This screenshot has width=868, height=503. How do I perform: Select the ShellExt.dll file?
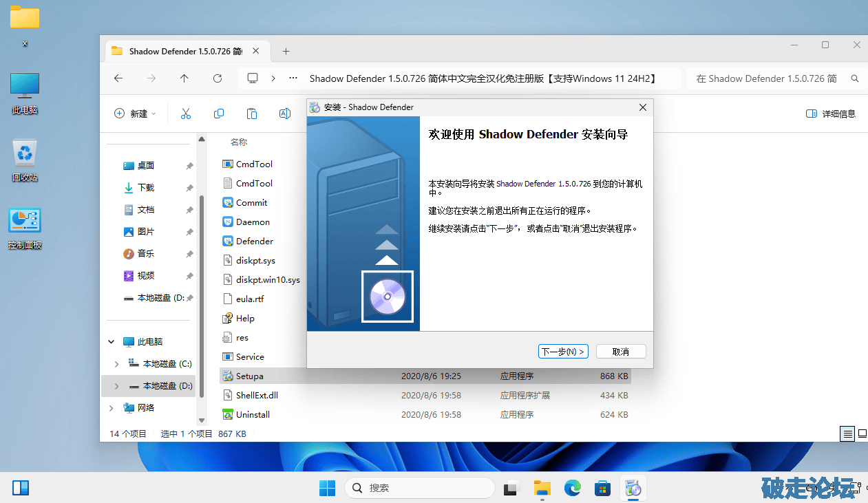(x=257, y=396)
